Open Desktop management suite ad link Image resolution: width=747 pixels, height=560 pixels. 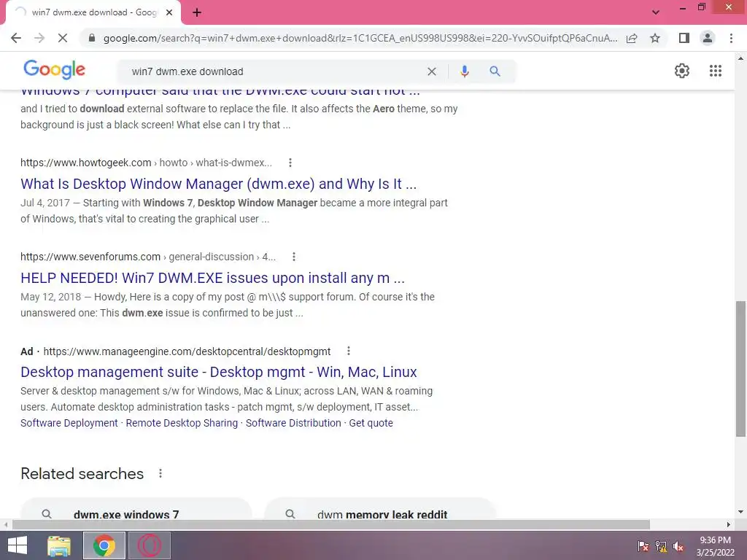pos(219,372)
